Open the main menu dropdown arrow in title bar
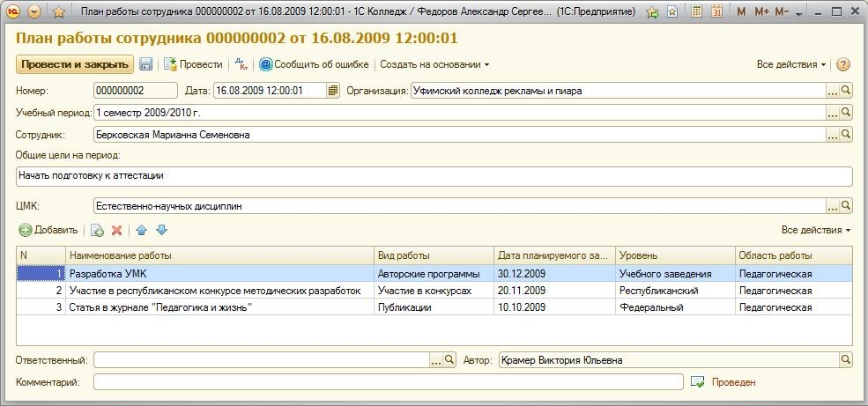 click(x=34, y=11)
